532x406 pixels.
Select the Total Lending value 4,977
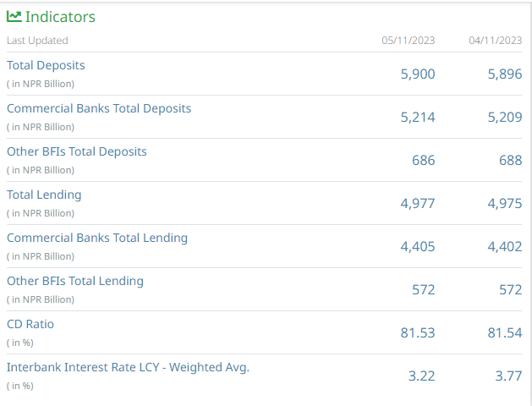pos(418,204)
